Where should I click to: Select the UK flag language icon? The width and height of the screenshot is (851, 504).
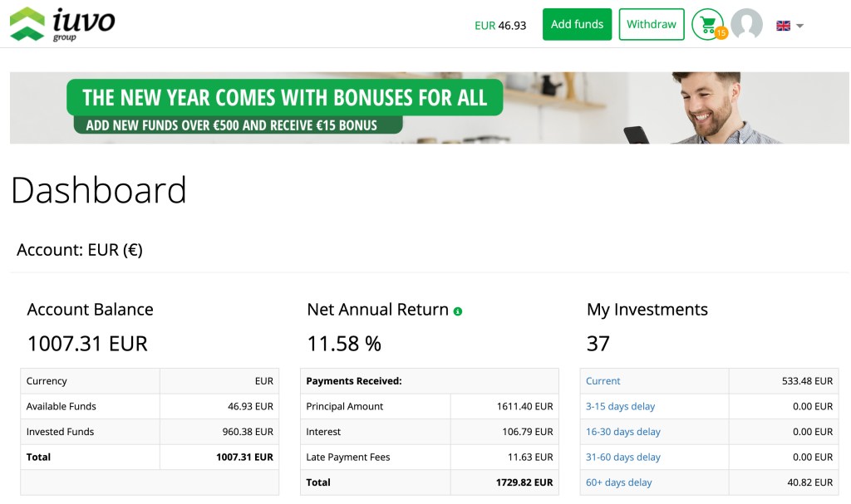point(782,25)
